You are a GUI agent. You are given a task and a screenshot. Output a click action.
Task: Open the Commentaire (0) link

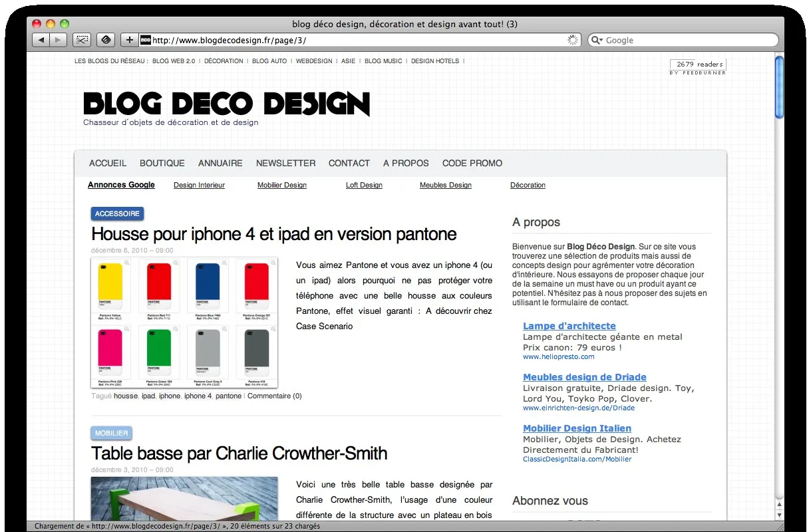point(275,396)
